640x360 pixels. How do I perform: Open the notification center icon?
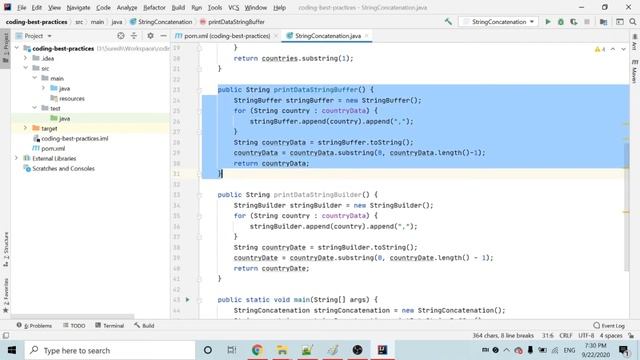pyautogui.click(x=623, y=350)
